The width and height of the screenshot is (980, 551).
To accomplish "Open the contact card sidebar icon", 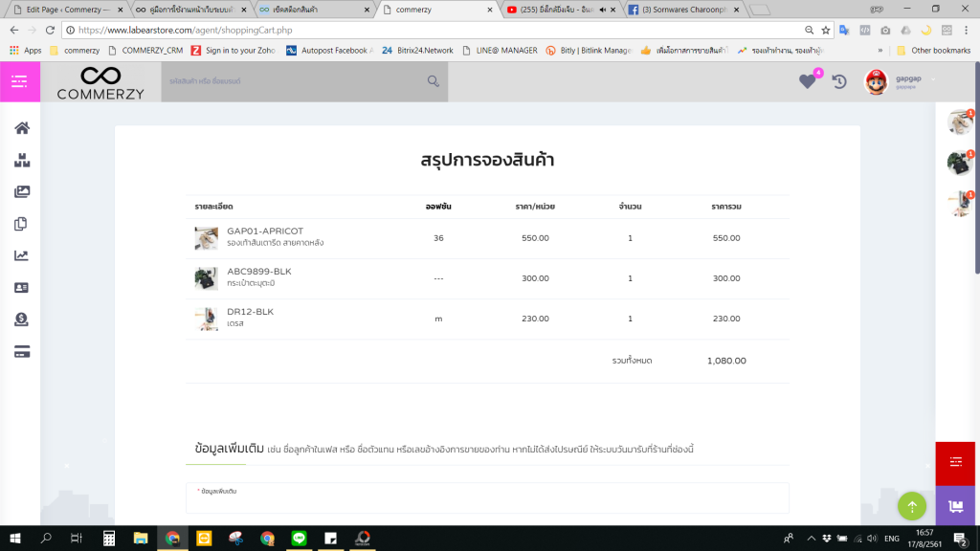I will [21, 287].
